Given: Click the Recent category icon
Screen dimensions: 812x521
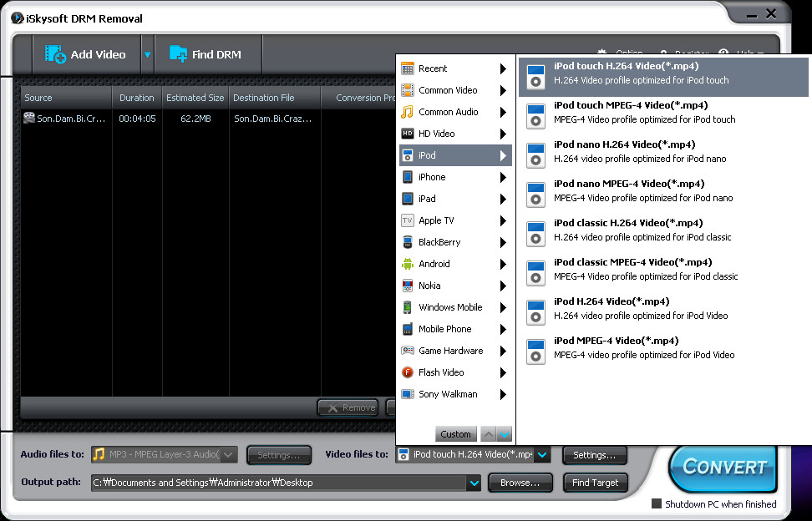Looking at the screenshot, I should (x=408, y=68).
